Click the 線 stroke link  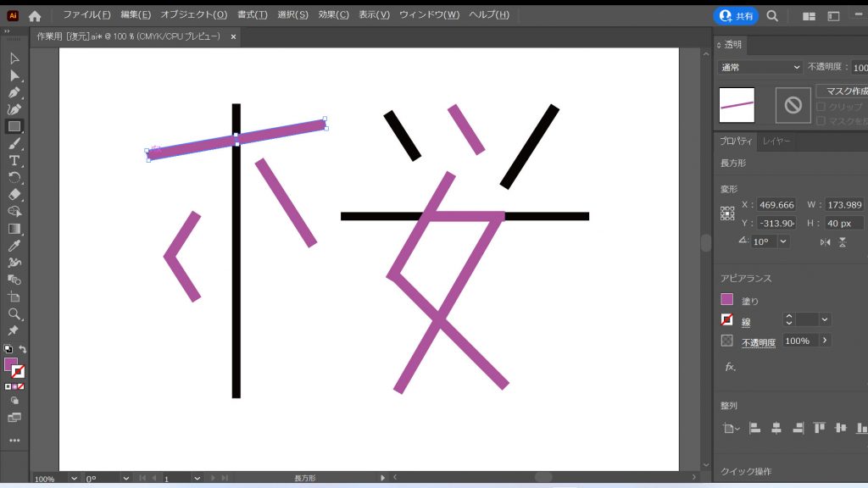tap(746, 322)
